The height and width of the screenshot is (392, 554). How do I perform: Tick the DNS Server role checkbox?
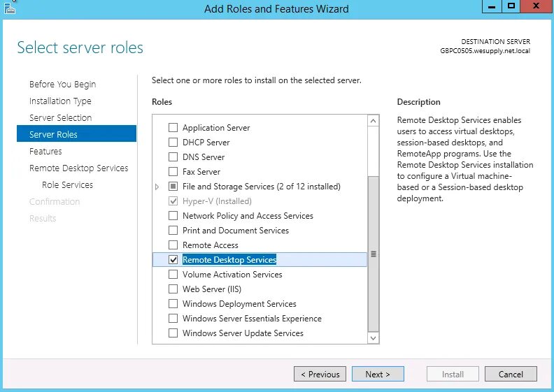click(173, 157)
